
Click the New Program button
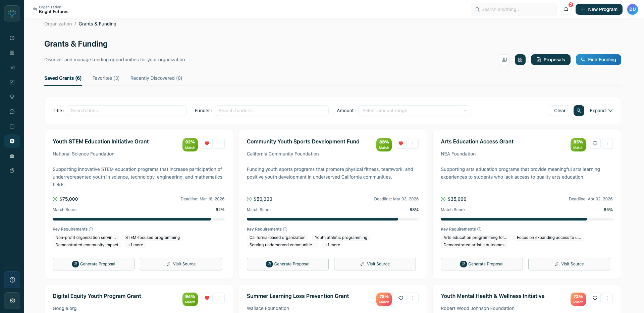[x=599, y=9]
